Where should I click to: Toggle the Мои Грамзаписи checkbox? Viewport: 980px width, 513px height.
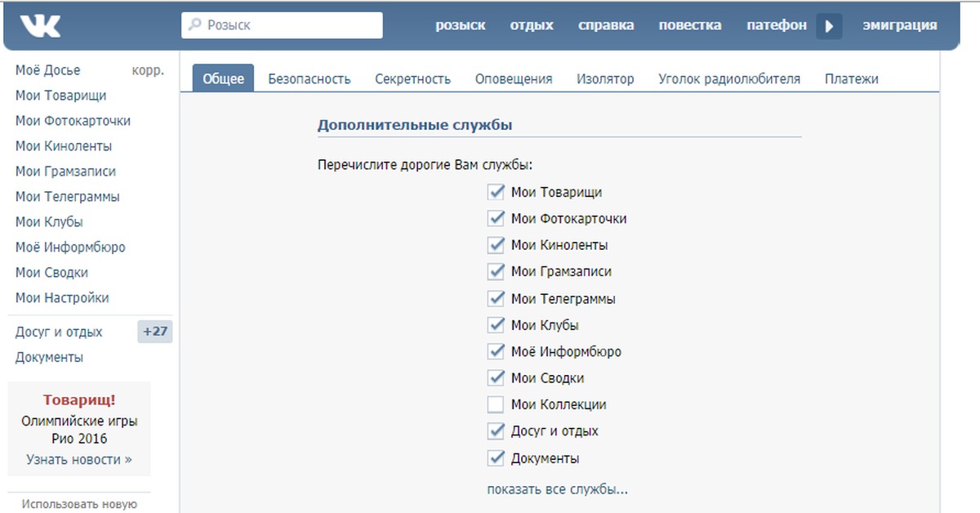point(496,272)
